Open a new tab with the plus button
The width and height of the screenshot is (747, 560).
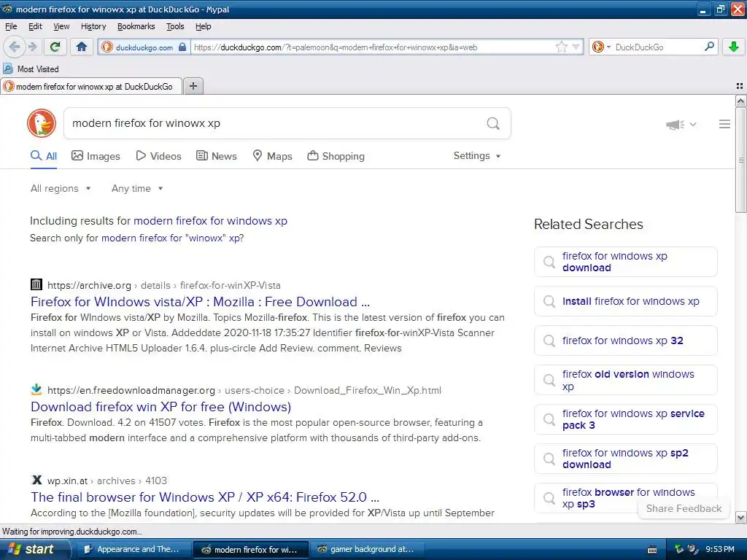pyautogui.click(x=193, y=86)
